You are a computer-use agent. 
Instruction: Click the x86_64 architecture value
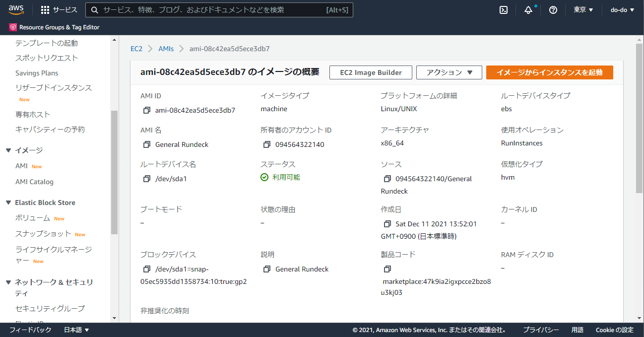coord(392,143)
